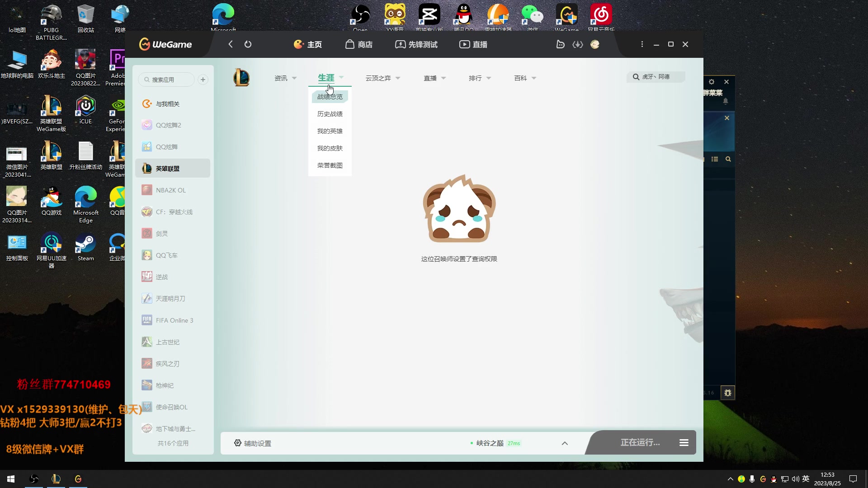This screenshot has height=488, width=868.
Task: Open the 主页 home tab
Action: (x=308, y=44)
